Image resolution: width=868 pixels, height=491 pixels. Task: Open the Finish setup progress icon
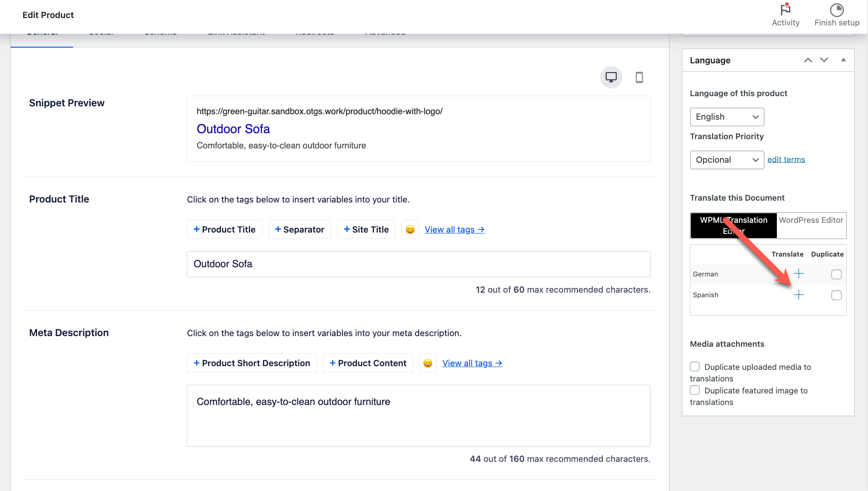coord(837,10)
